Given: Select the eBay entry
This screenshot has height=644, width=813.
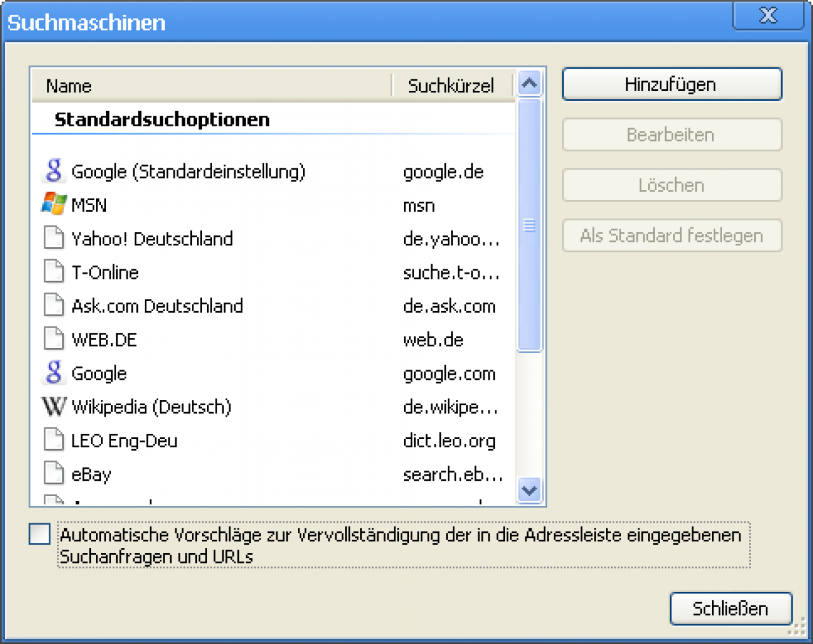Looking at the screenshot, I should 274,474.
